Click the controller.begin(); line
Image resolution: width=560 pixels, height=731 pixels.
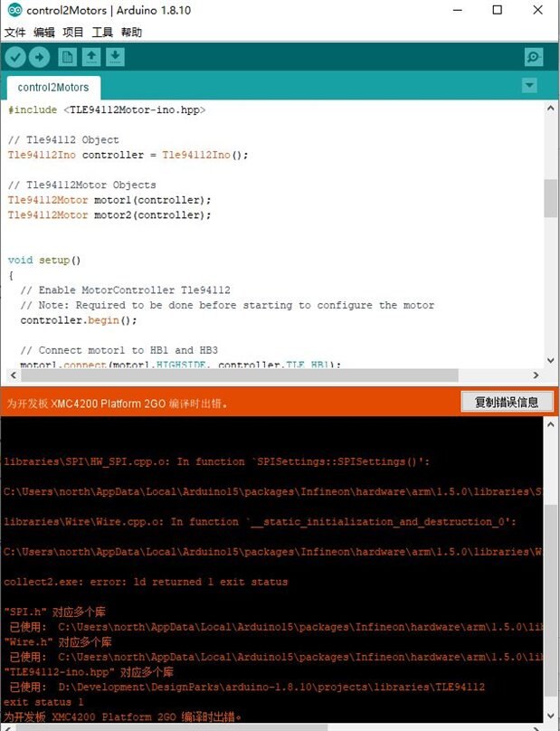click(x=79, y=320)
